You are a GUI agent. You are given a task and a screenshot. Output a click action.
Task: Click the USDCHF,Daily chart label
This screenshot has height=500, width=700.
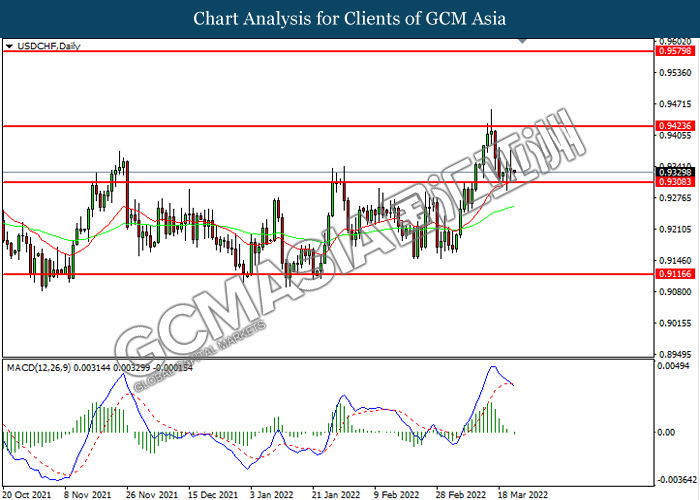(x=49, y=46)
